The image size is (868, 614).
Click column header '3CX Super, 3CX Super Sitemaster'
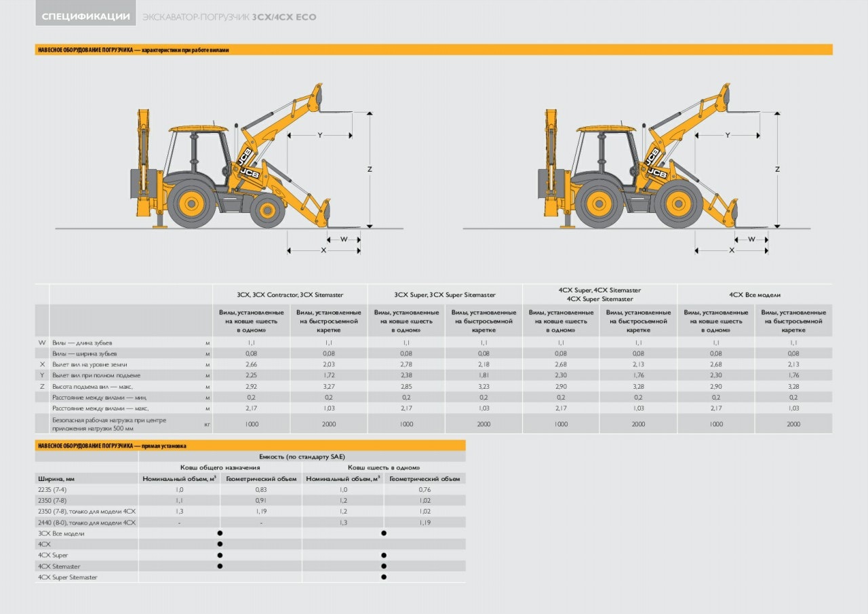(445, 295)
